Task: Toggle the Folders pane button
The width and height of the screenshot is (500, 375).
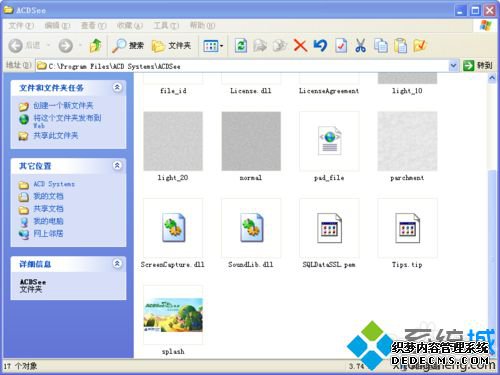Action: tap(171, 46)
